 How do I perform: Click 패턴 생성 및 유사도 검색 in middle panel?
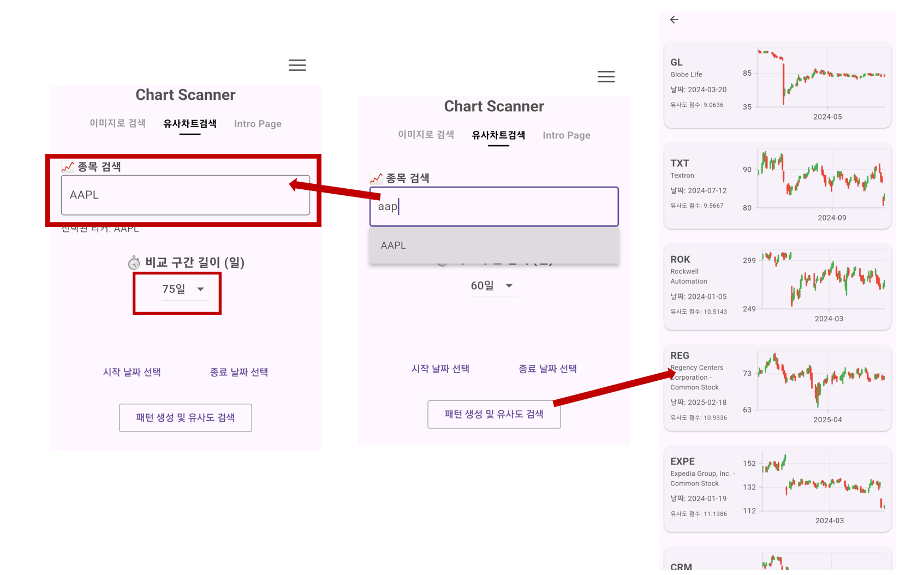point(494,415)
